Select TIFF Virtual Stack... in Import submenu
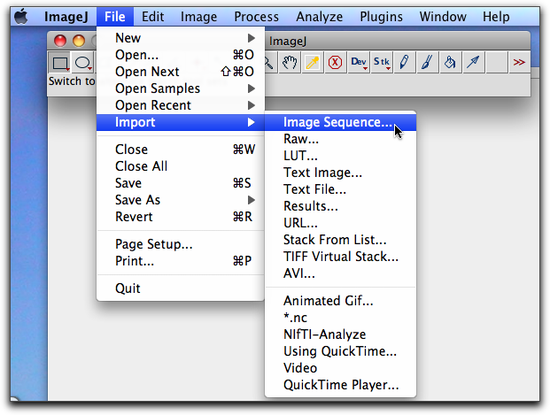 pyautogui.click(x=341, y=256)
